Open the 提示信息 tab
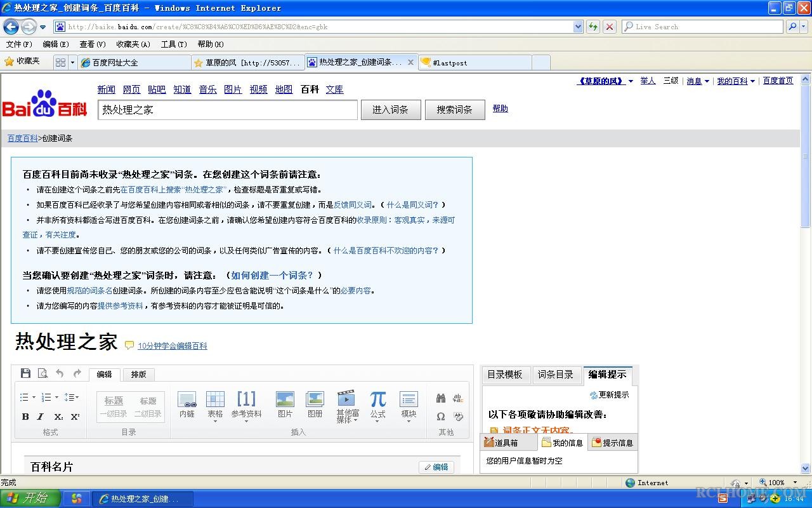The width and height of the screenshot is (812, 508). [x=613, y=443]
